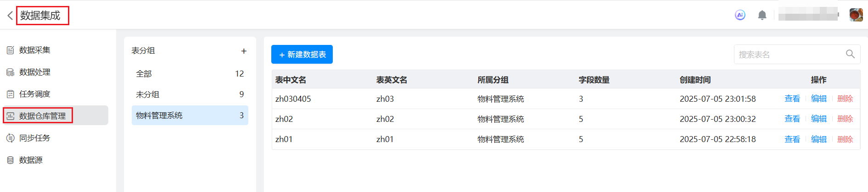Open the notifications bell
This screenshot has height=192, width=868.
pyautogui.click(x=762, y=15)
